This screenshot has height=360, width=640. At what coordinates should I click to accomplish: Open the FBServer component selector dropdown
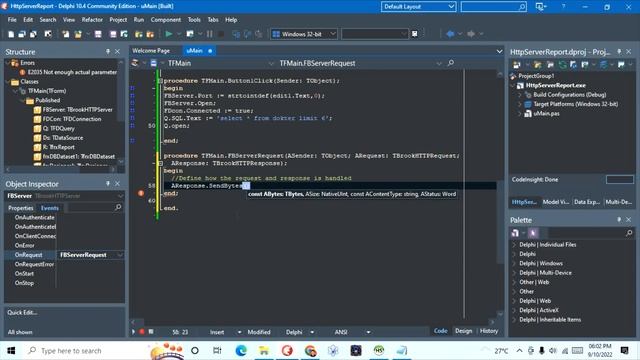120,196
